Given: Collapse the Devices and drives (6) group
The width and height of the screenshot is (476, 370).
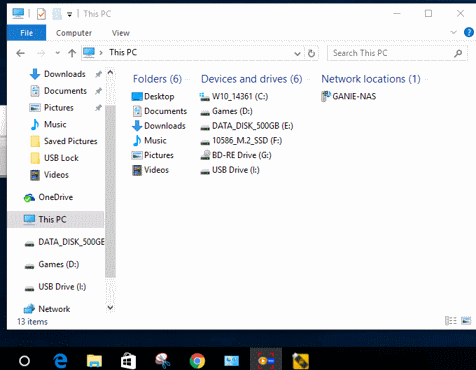Looking at the screenshot, I should coord(252,79).
